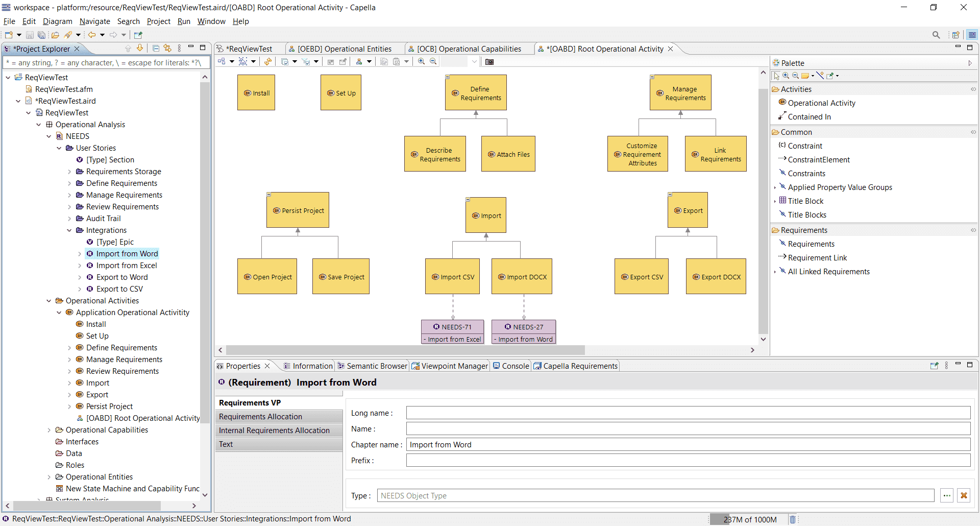Click the Collapse All icon in Project Explorer

click(156, 48)
